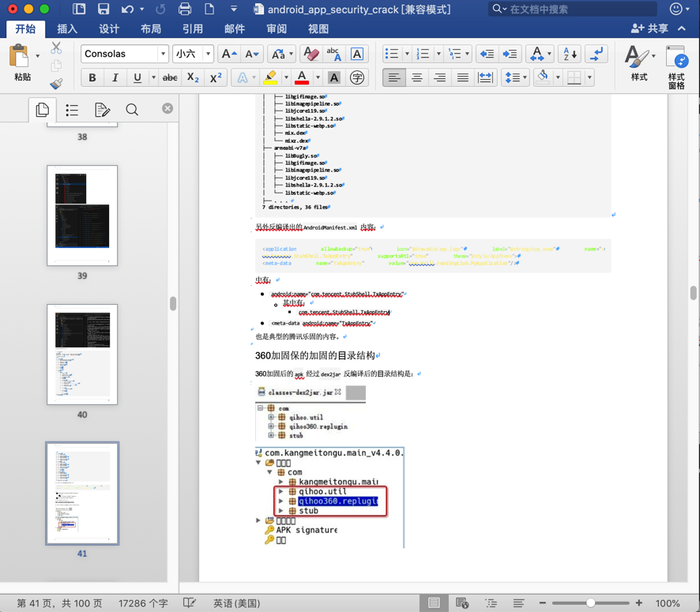Image resolution: width=700 pixels, height=612 pixels.
Task: Open the Consolas font name dropdown
Action: pos(163,54)
